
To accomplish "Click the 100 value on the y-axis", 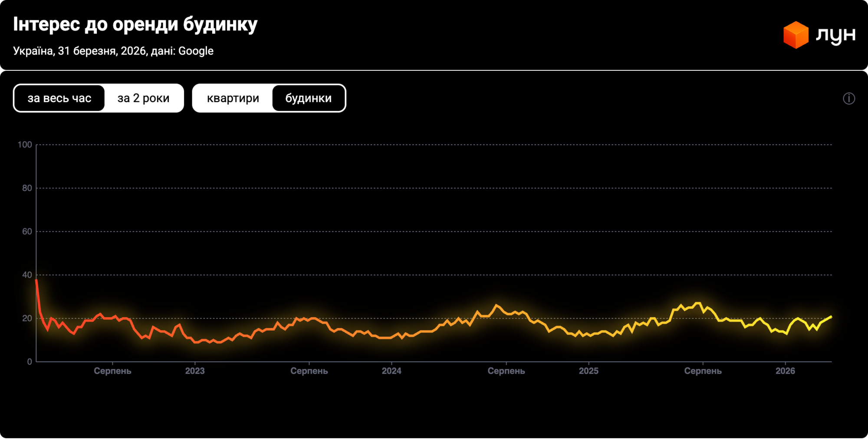I will point(25,145).
